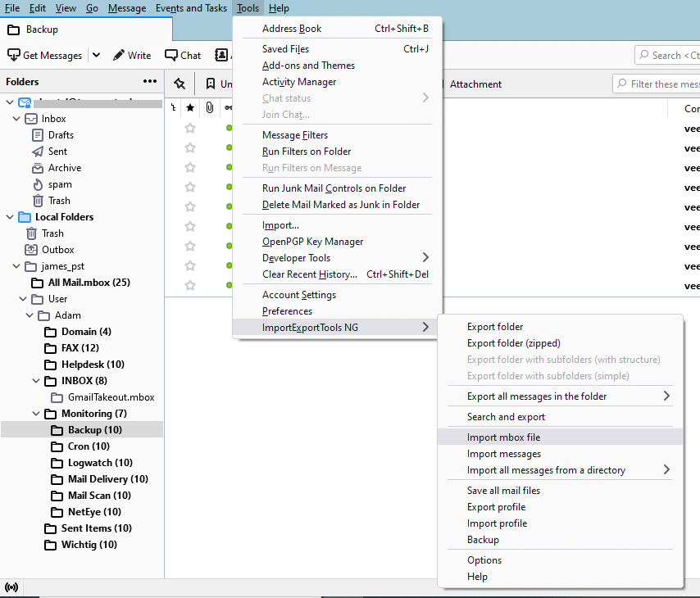Click inside the Filter these messages field
The image size is (700, 598).
(664, 84)
